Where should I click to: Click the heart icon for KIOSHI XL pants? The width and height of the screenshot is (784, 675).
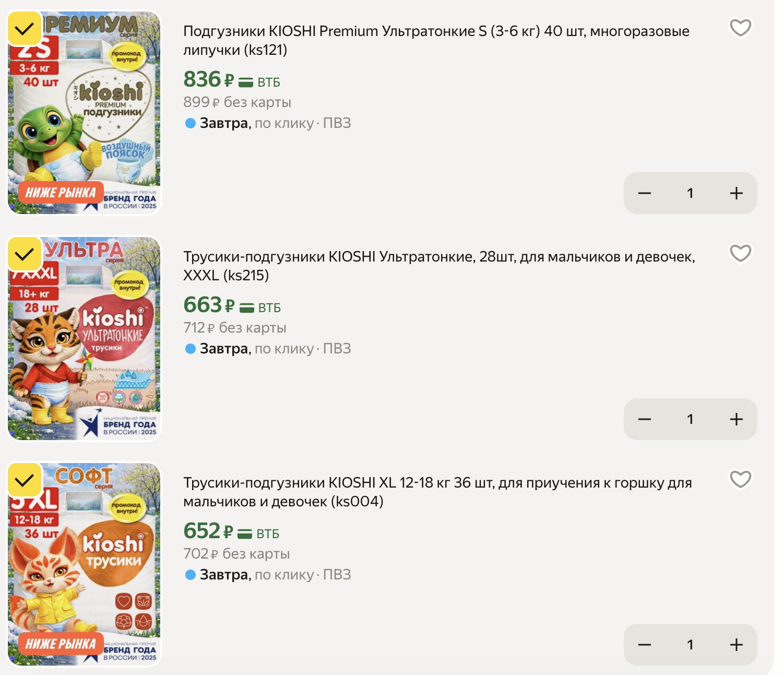[740, 479]
